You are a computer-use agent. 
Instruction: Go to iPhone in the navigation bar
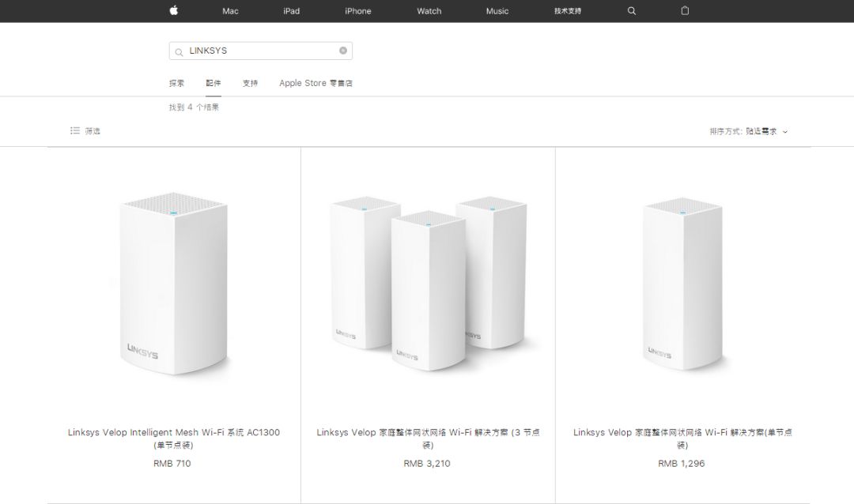[x=358, y=11]
